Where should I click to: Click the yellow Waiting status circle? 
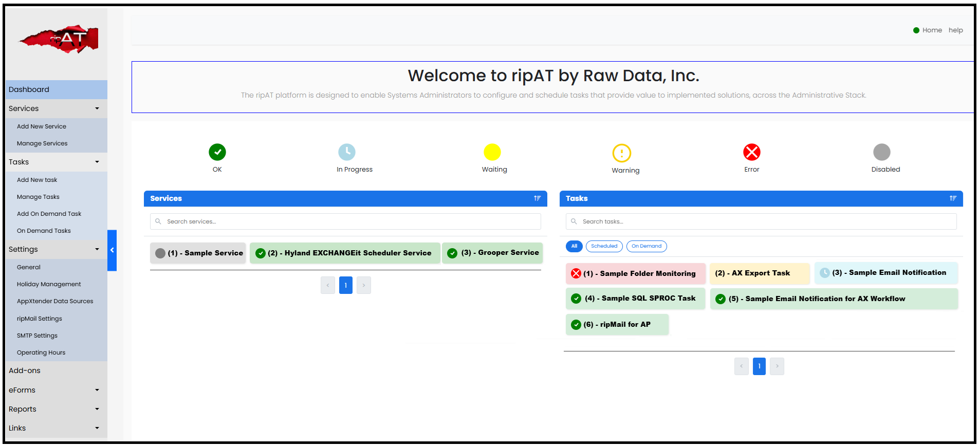pyautogui.click(x=492, y=152)
